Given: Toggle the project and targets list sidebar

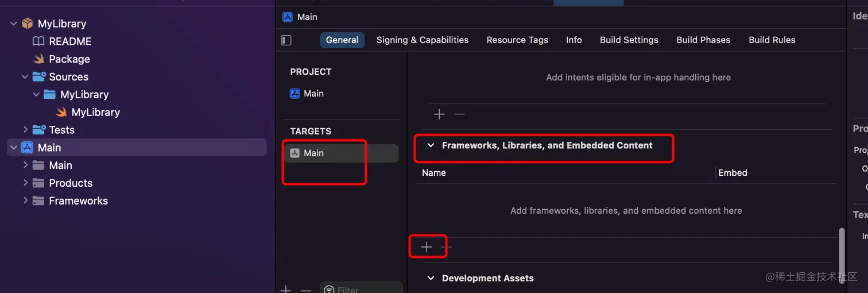Looking at the screenshot, I should point(286,40).
